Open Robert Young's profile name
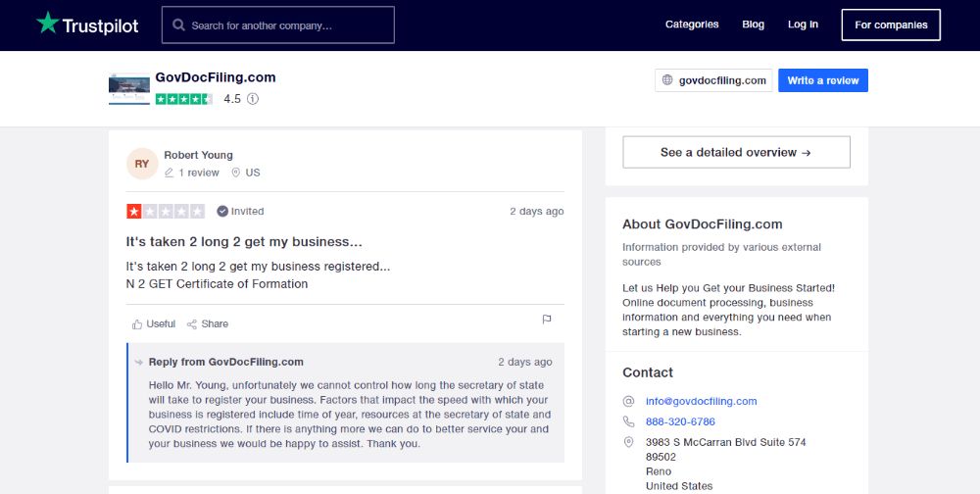Viewport: 980px width, 494px height. [198, 155]
